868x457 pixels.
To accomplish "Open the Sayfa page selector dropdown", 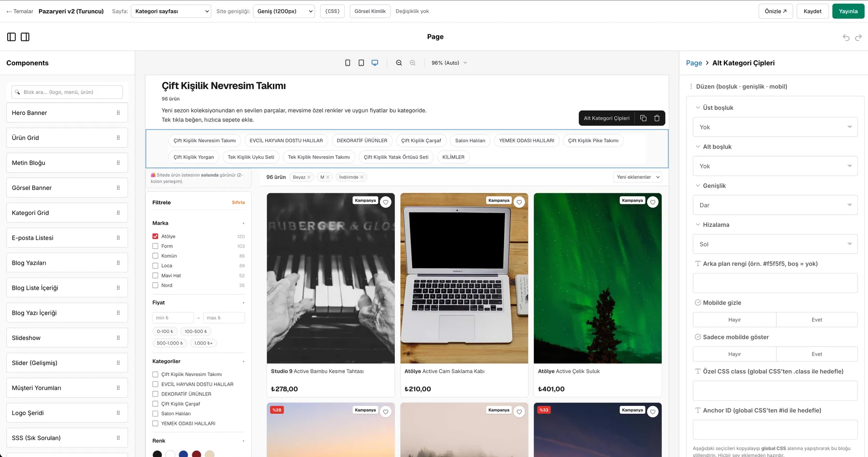I will pyautogui.click(x=171, y=11).
